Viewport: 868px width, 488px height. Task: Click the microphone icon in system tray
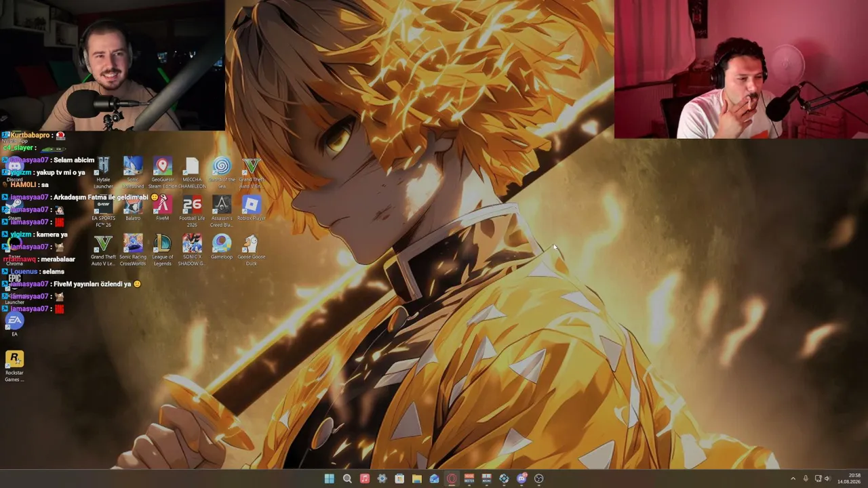pos(806,479)
